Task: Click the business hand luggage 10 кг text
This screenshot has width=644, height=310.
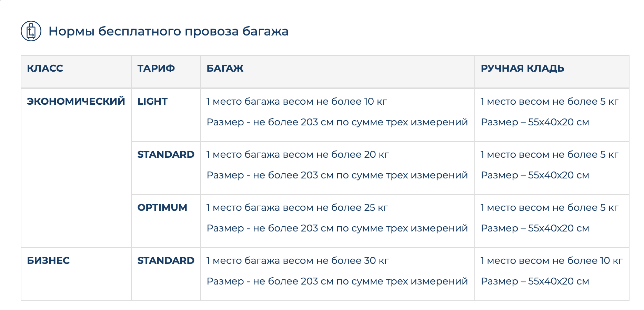Action: click(552, 260)
